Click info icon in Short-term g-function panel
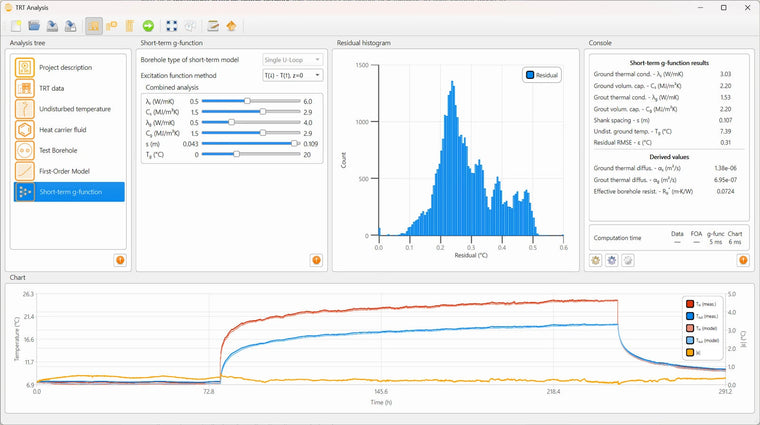The width and height of the screenshot is (760, 425). [x=316, y=260]
